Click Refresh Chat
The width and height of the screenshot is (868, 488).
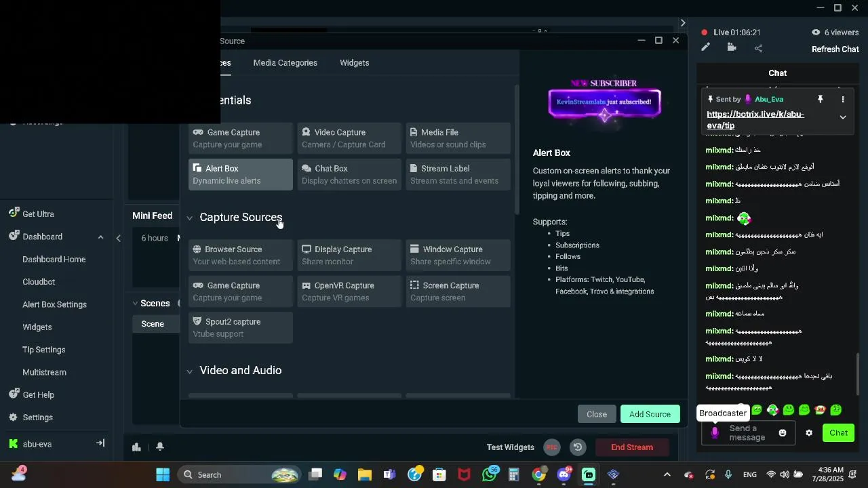835,49
